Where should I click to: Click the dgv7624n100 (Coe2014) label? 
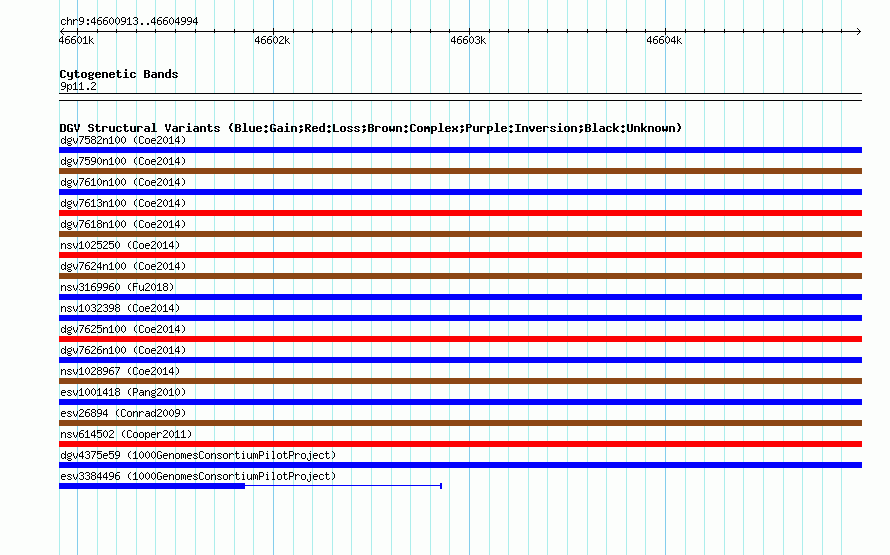click(123, 266)
